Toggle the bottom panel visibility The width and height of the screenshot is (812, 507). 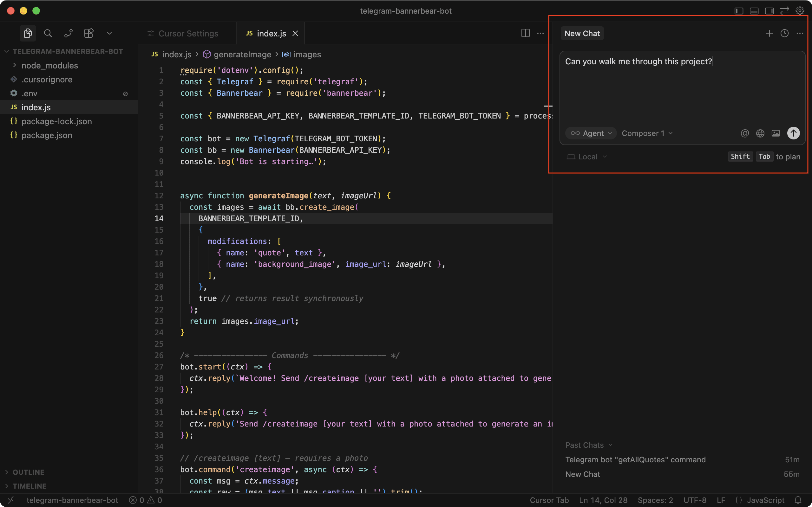pyautogui.click(x=754, y=11)
